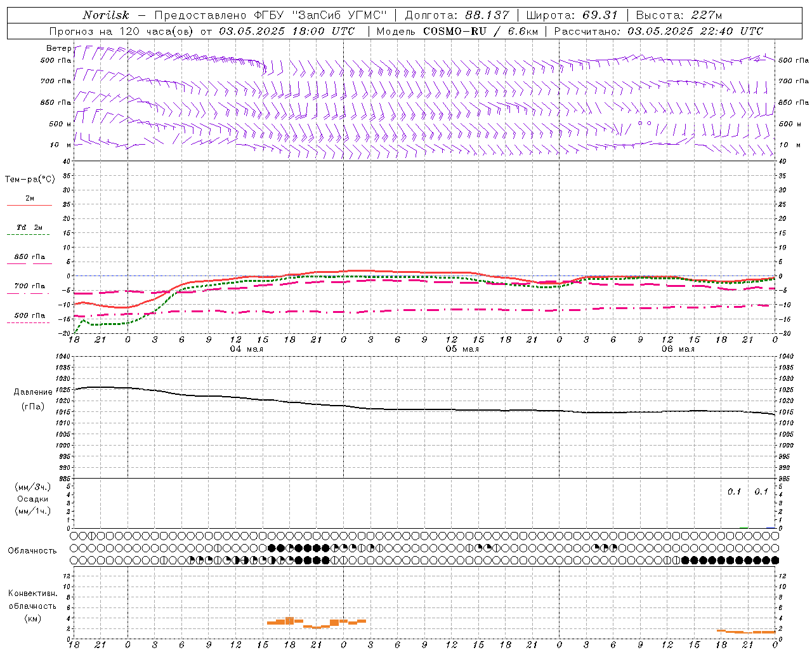Select forecast start time '03.05.2025 18:00 UTC'

pos(287,31)
